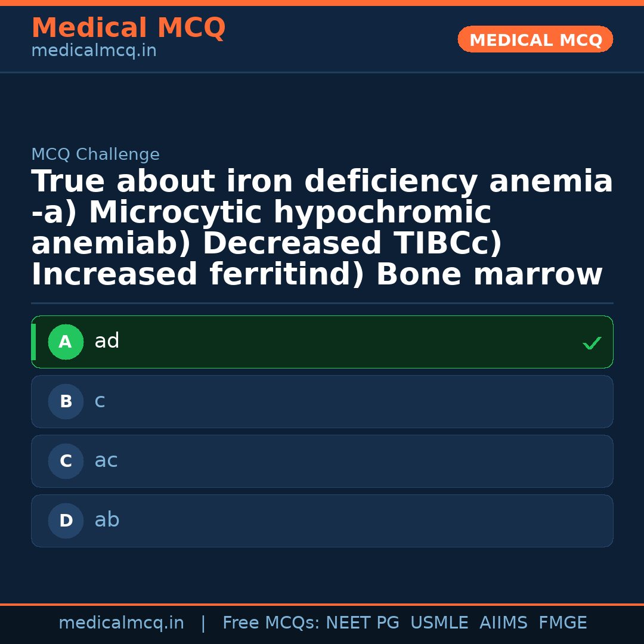Open medicalmcq.in link below the header title
The image size is (644, 644).
[94, 51]
